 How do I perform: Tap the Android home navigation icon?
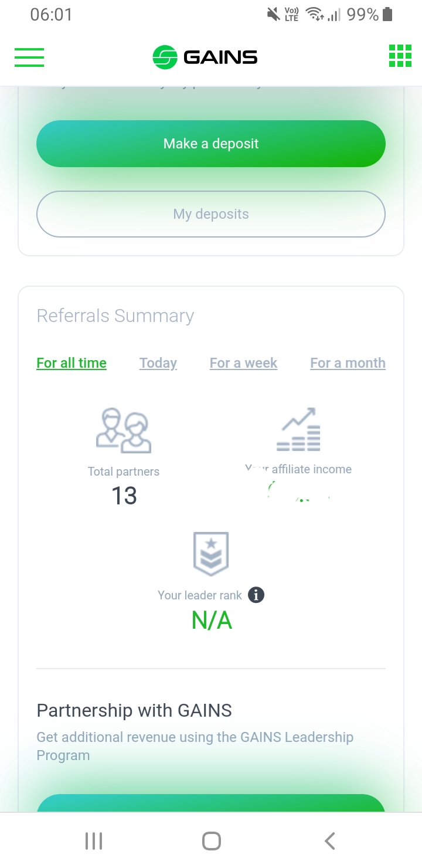(211, 841)
